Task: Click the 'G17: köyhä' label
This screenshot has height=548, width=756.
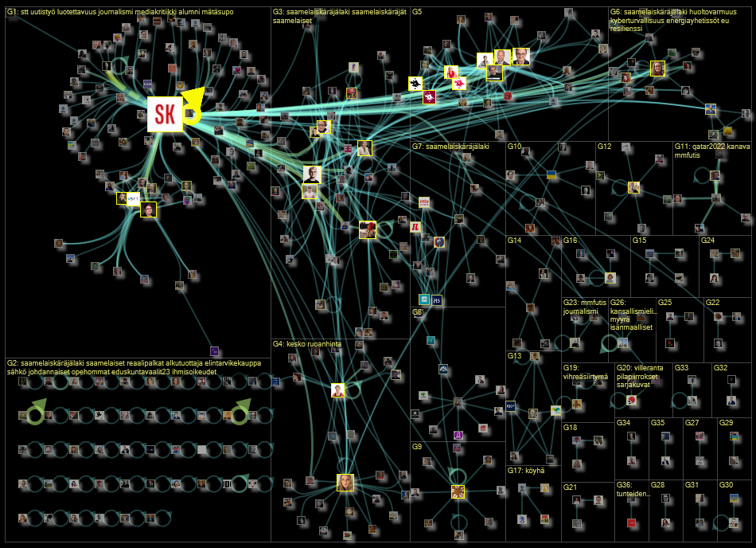Action: click(x=525, y=470)
